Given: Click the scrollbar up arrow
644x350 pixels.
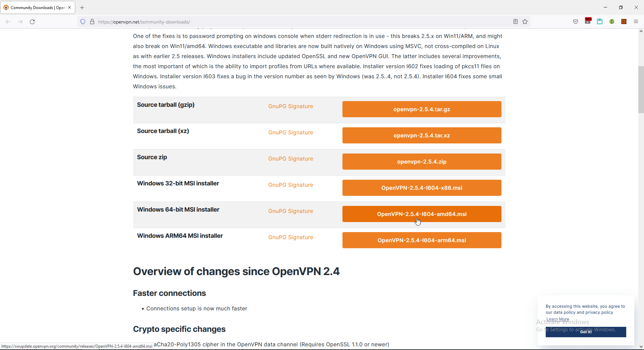Looking at the screenshot, I should point(641,31).
